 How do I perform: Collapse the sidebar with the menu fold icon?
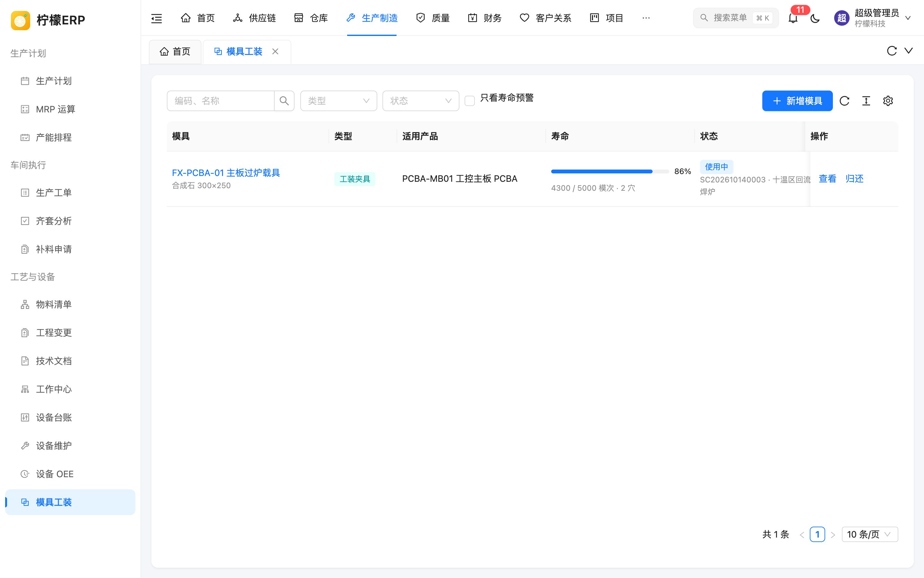(157, 18)
